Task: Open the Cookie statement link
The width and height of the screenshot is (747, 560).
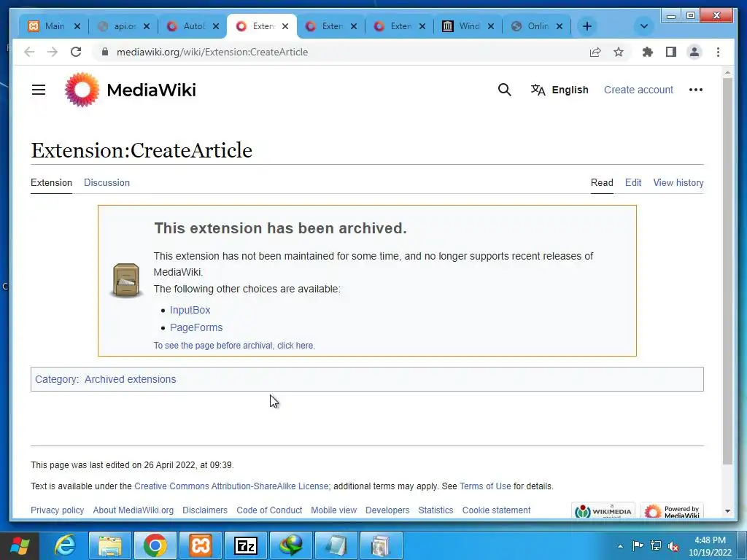Action: pyautogui.click(x=496, y=510)
